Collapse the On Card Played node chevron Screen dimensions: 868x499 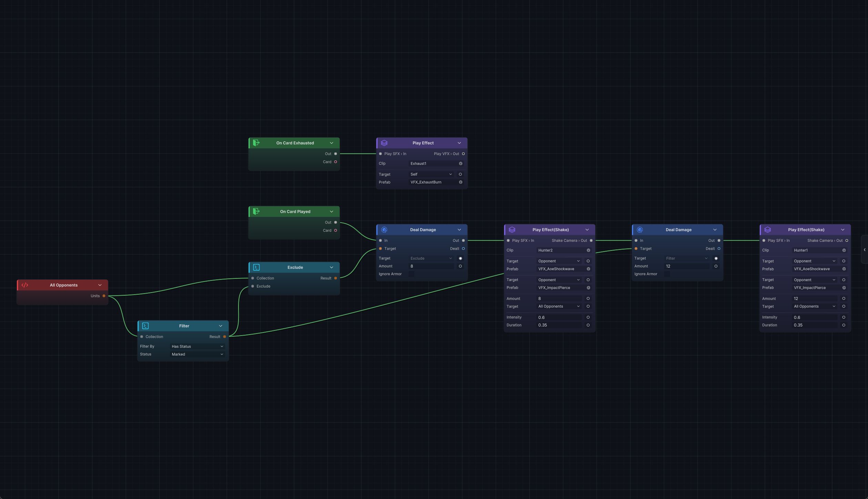pyautogui.click(x=331, y=211)
